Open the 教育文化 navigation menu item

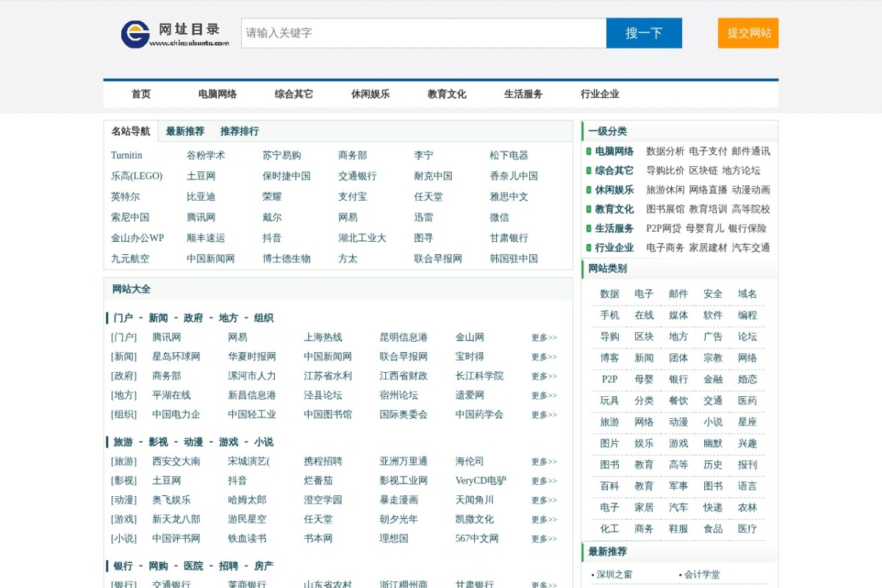pos(447,94)
